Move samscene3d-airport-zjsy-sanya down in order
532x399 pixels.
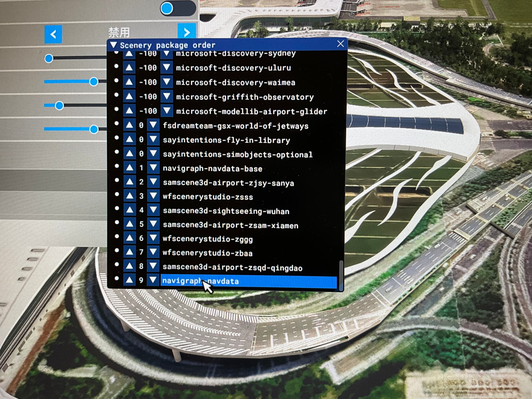[x=153, y=182]
